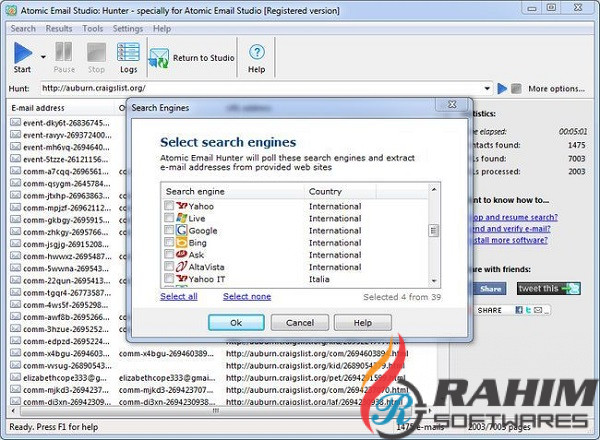The height and width of the screenshot is (440, 600).
Task: Click the verify e-mail help link
Action: point(512,229)
